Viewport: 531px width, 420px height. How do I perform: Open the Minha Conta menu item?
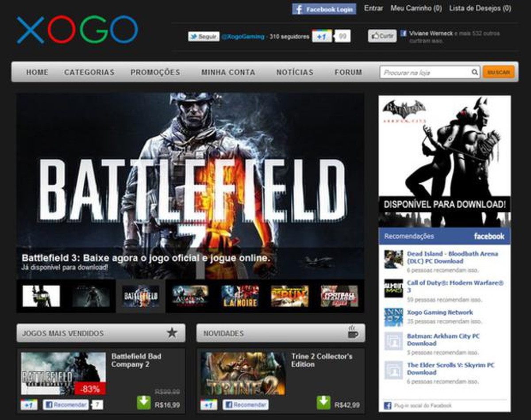click(x=228, y=73)
